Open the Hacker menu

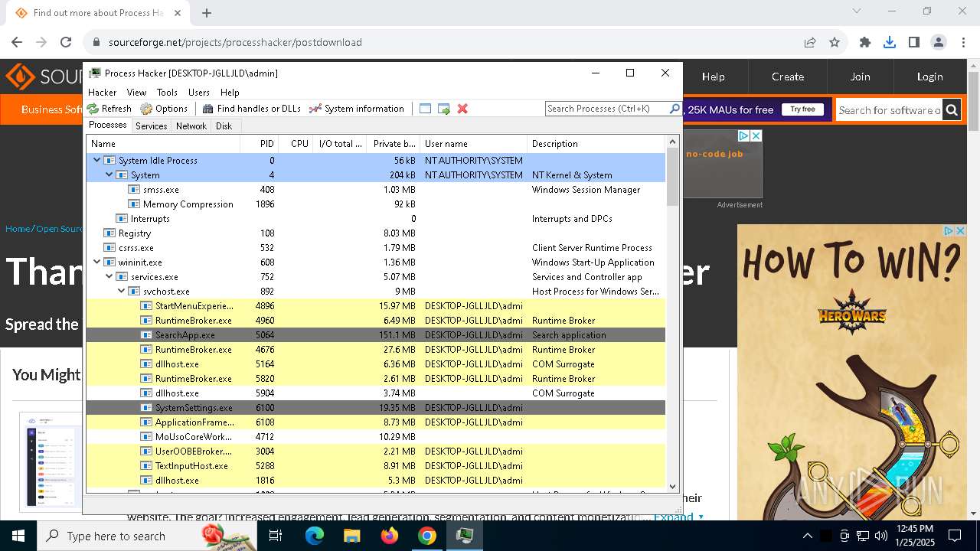point(103,92)
